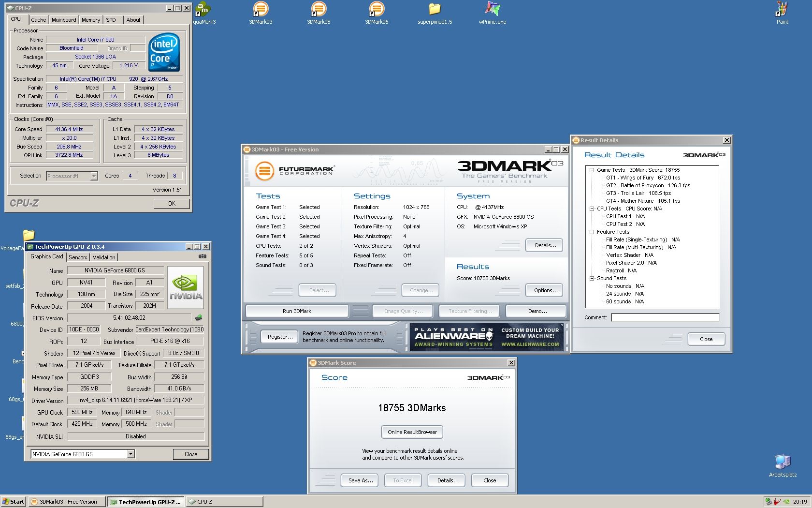
Task: Click Save As in 3DMark Score dialog
Action: (x=360, y=480)
